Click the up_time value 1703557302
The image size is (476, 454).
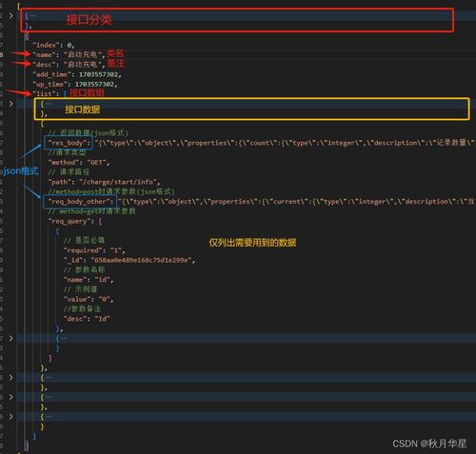pyautogui.click(x=94, y=84)
